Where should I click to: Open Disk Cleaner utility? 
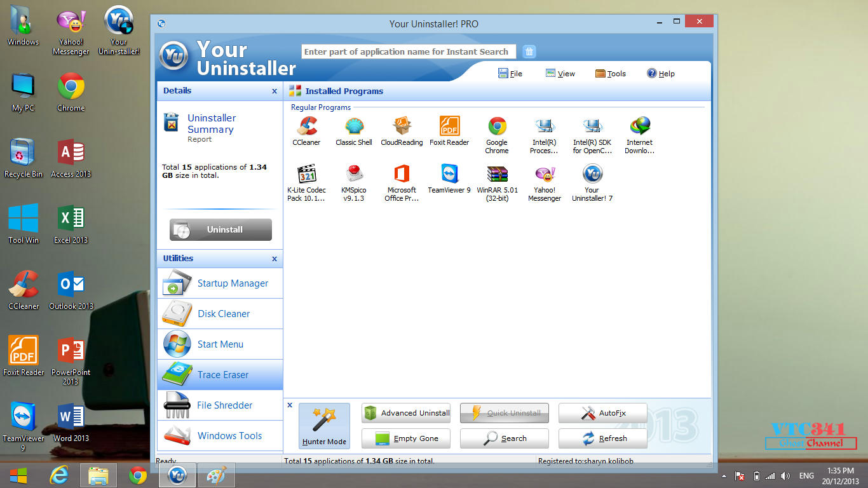tap(220, 314)
